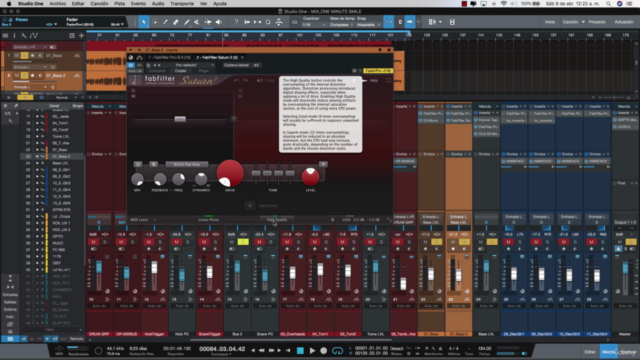The width and height of the screenshot is (640, 360).
Task: Select the Range tool in the toolbar
Action: click(x=155, y=22)
